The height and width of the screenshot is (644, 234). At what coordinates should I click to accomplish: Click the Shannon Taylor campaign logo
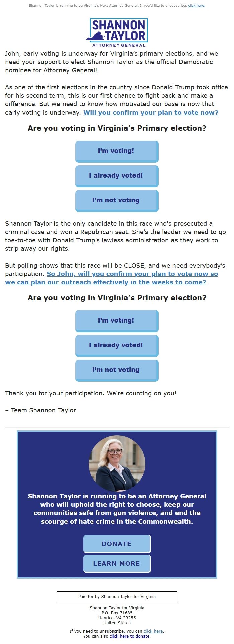(x=118, y=31)
